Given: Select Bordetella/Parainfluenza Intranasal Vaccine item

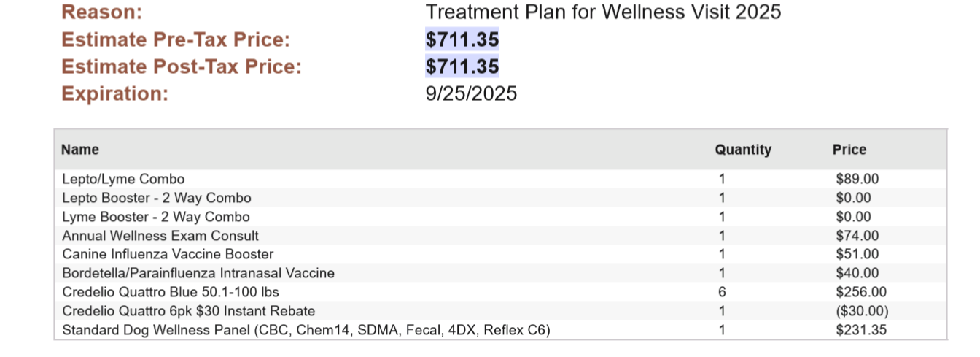Looking at the screenshot, I should click(198, 273).
